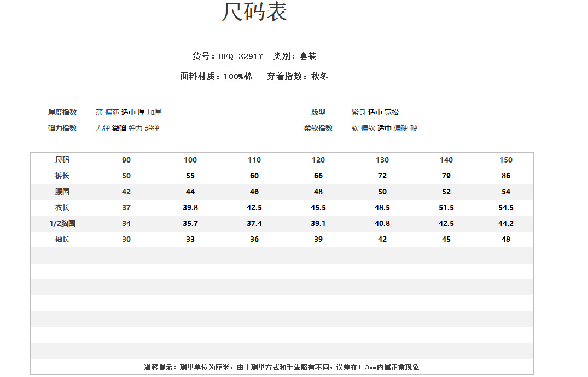Click the 穿着指数: 秋冬 text
The image size is (588, 377).
point(298,76)
